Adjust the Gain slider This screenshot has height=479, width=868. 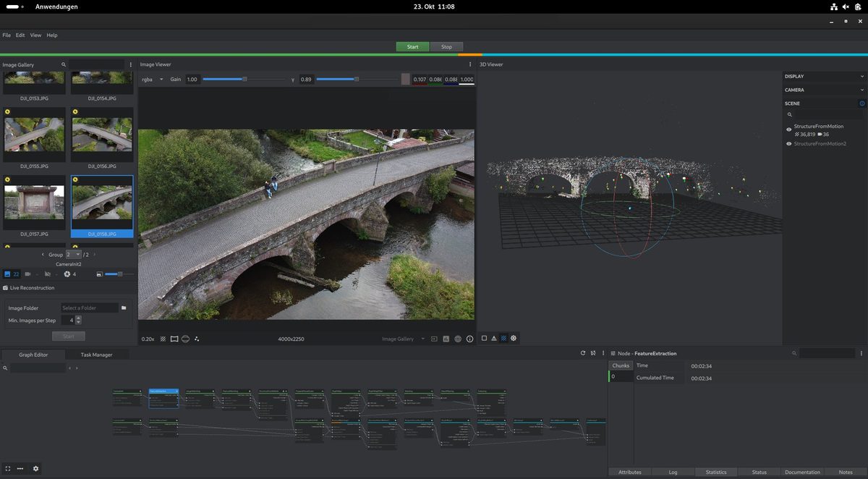(x=243, y=79)
